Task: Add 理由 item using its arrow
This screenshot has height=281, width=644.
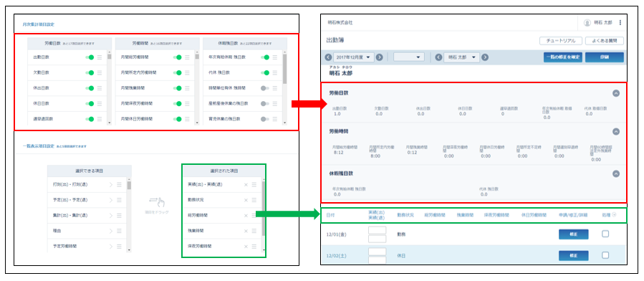Action: (x=110, y=231)
